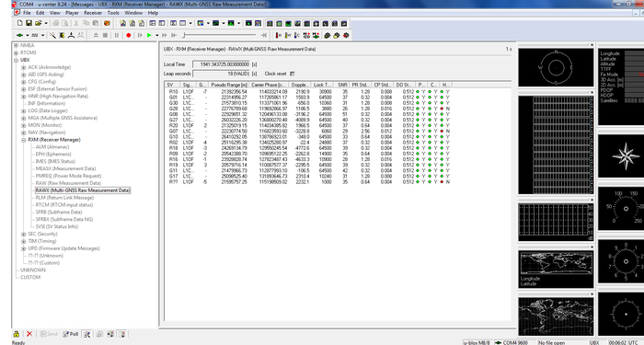Select RAWX (Multi-GNSS Raw Measurement Data) item
644x345 pixels.
(x=83, y=190)
